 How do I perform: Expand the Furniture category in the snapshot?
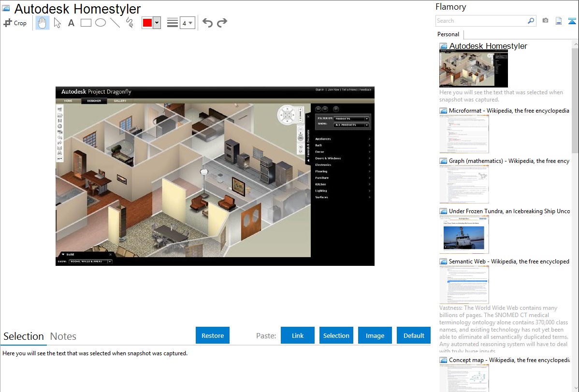(x=342, y=178)
